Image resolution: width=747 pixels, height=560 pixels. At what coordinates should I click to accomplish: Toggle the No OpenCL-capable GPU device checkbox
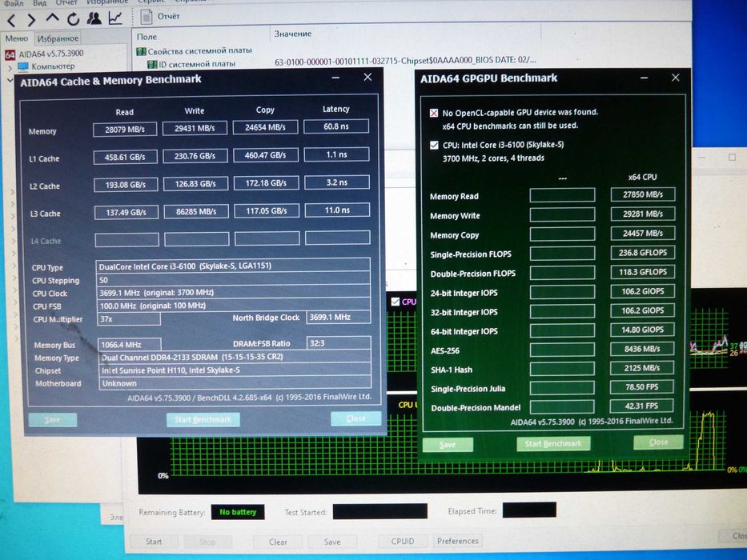pos(433,113)
